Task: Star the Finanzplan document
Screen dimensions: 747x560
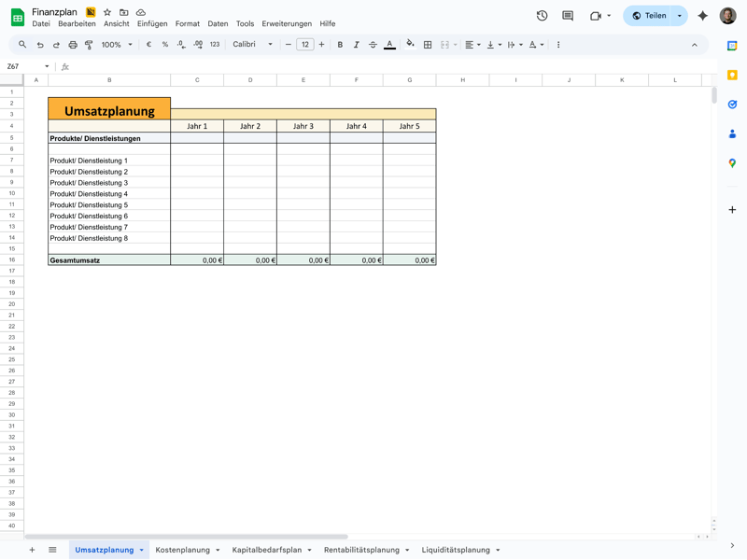Action: [x=107, y=12]
